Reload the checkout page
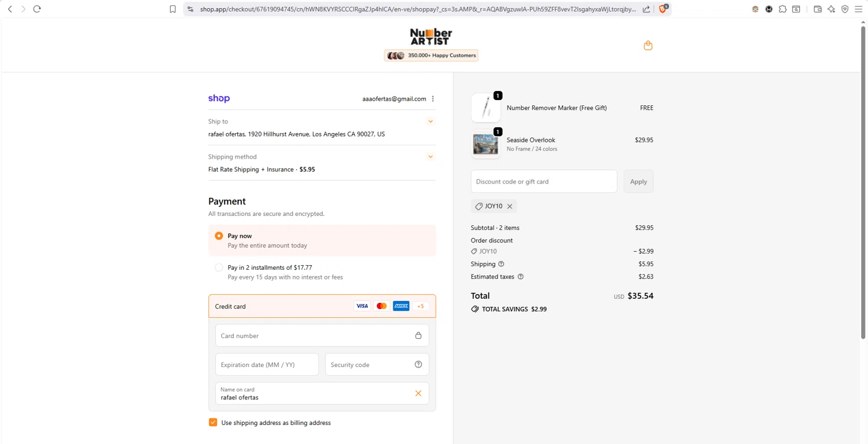Image resolution: width=868 pixels, height=444 pixels. pos(37,9)
